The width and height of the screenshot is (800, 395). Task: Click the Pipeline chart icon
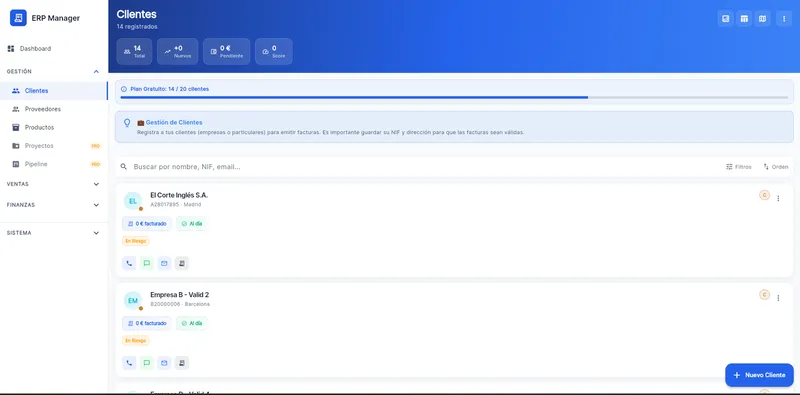point(16,164)
